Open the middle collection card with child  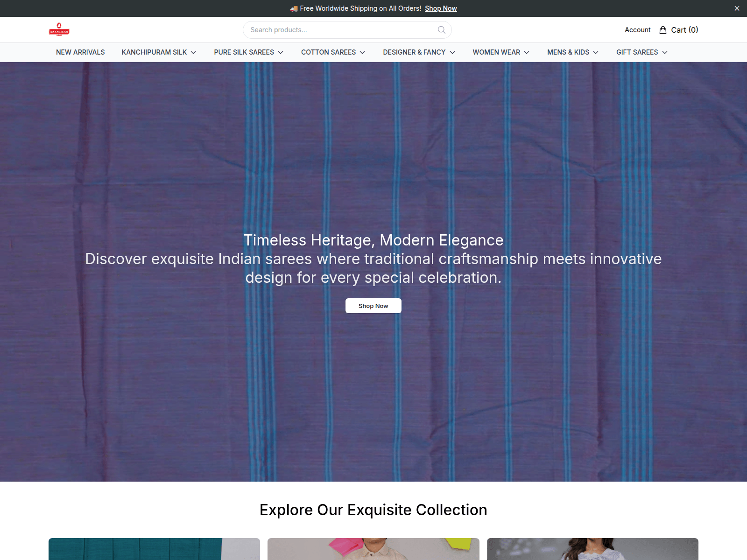tap(373, 549)
